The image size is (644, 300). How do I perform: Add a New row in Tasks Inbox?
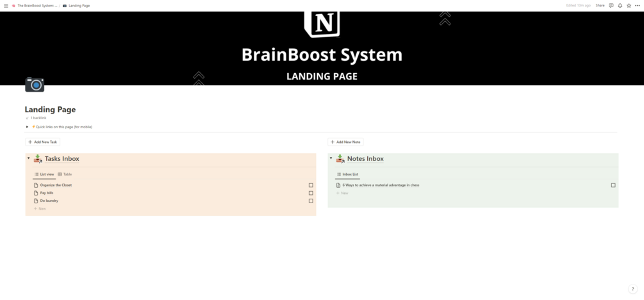point(40,209)
